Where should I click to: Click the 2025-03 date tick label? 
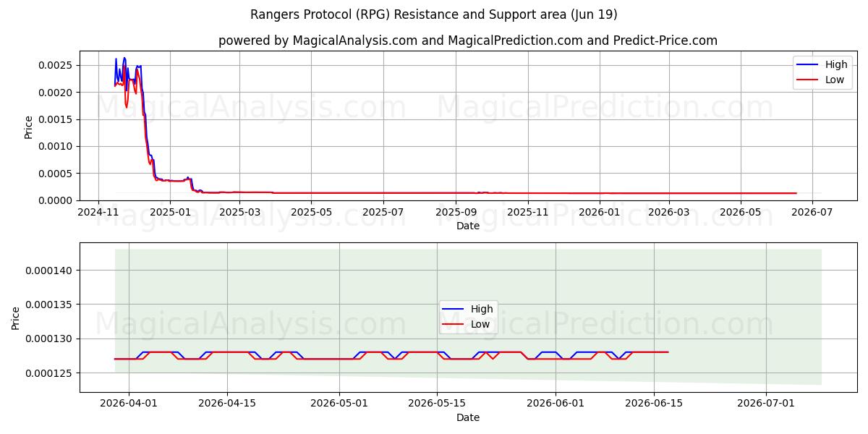(239, 212)
